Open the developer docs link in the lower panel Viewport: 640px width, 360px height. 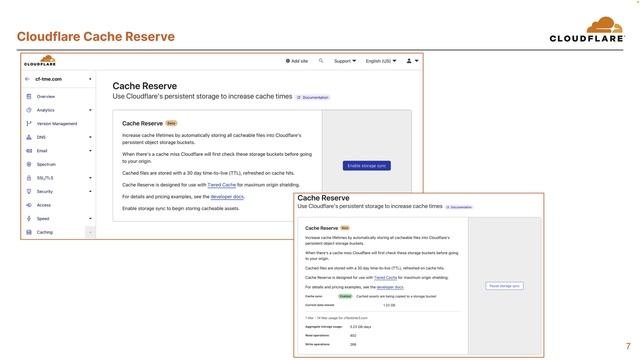tap(390, 287)
